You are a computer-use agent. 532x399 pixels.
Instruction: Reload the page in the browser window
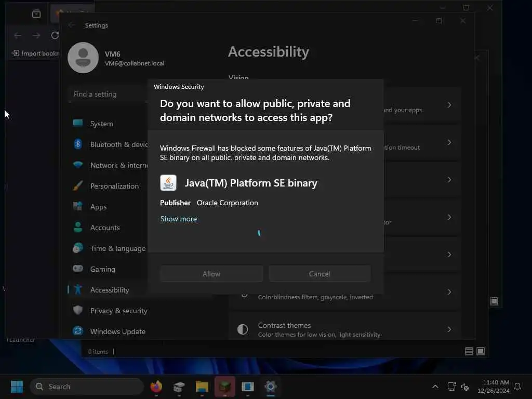(x=55, y=35)
